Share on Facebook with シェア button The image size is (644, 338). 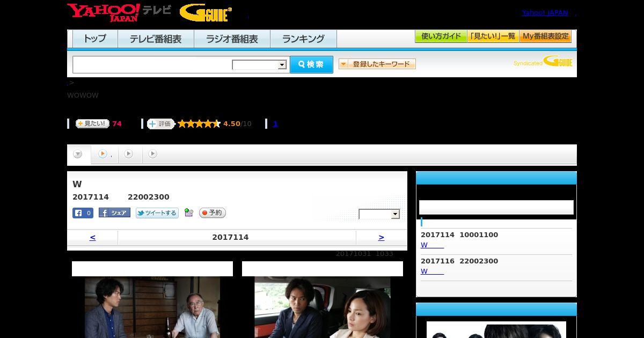(114, 213)
